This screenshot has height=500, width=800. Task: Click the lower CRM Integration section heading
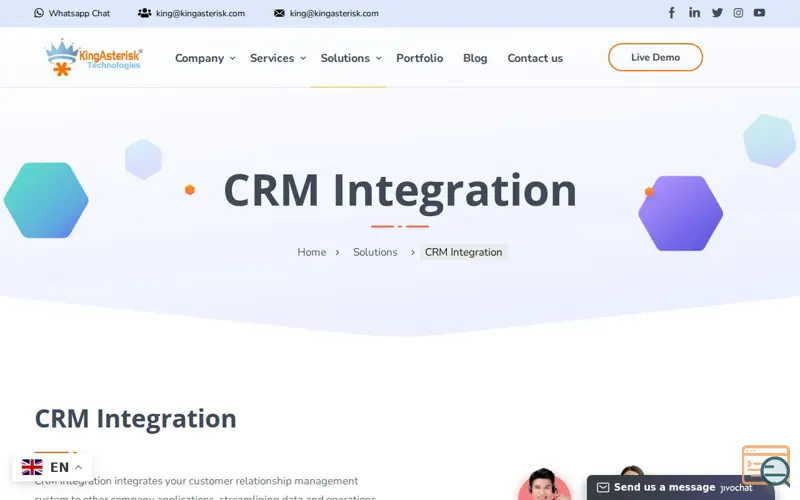(x=135, y=418)
